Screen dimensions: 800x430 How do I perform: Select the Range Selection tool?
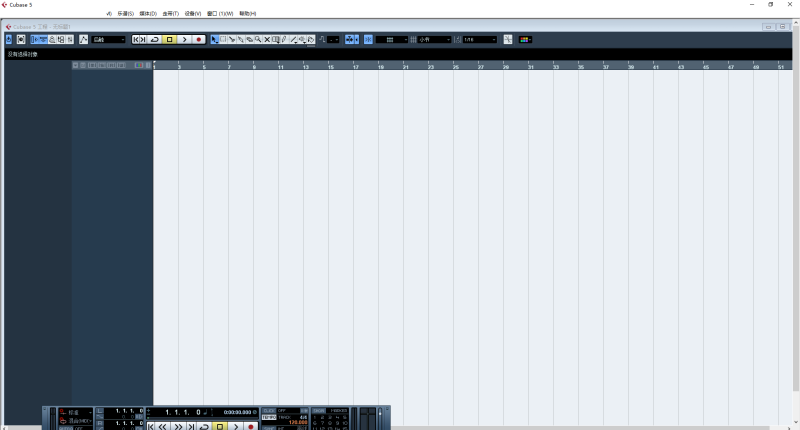pos(223,39)
